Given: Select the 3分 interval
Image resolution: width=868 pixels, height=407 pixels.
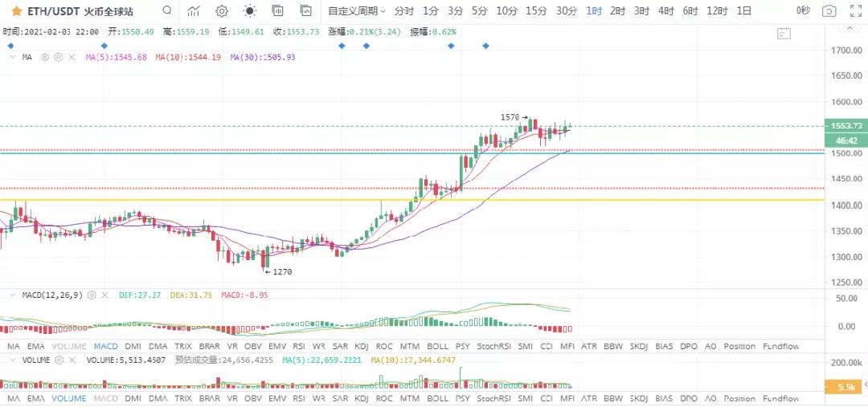Looking at the screenshot, I should pyautogui.click(x=455, y=10).
